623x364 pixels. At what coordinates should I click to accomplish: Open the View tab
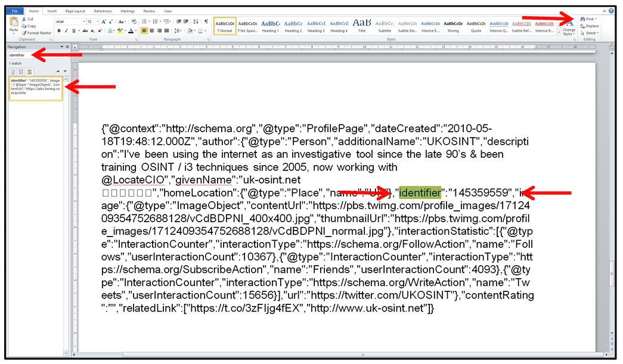coord(168,11)
